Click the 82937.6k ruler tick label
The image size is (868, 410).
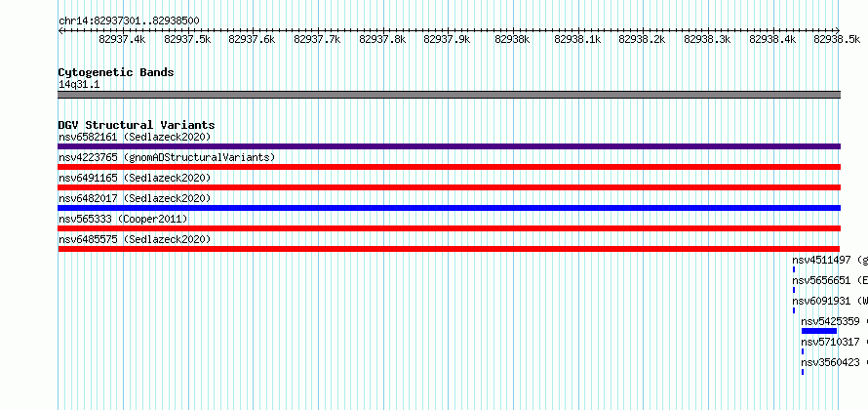[252, 39]
